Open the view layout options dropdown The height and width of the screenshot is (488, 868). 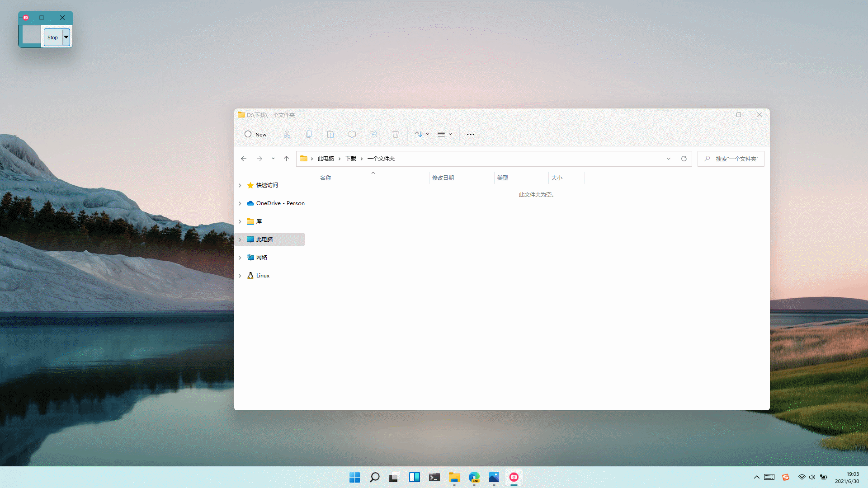pos(444,134)
